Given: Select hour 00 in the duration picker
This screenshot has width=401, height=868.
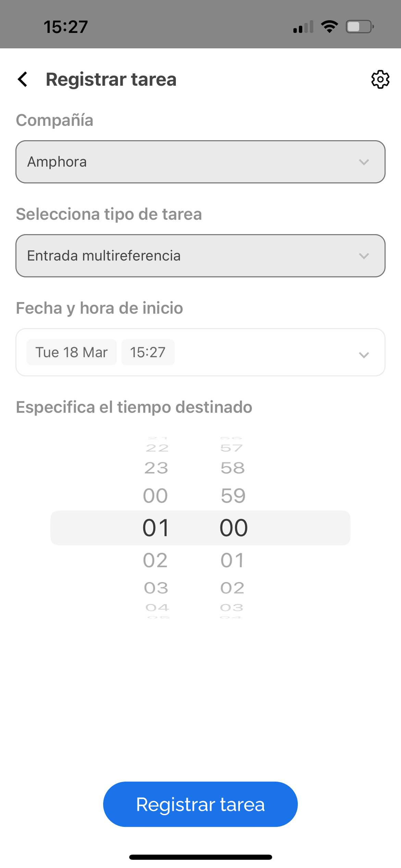Looking at the screenshot, I should coord(156,496).
